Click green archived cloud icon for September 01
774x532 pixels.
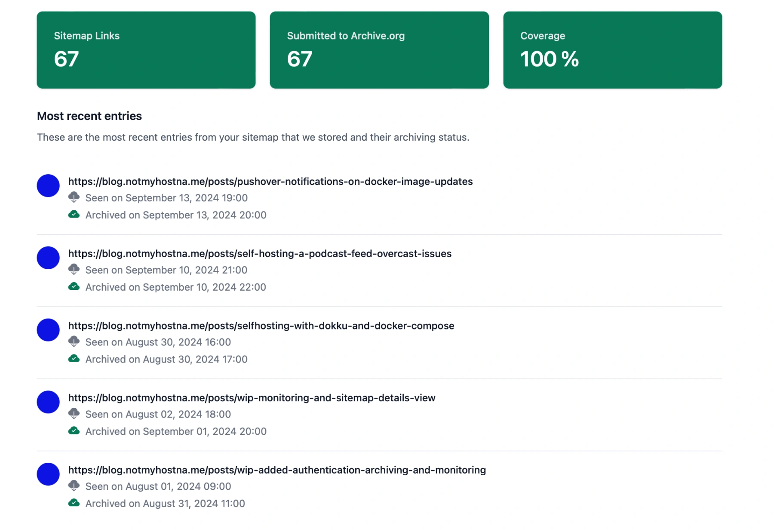click(74, 431)
